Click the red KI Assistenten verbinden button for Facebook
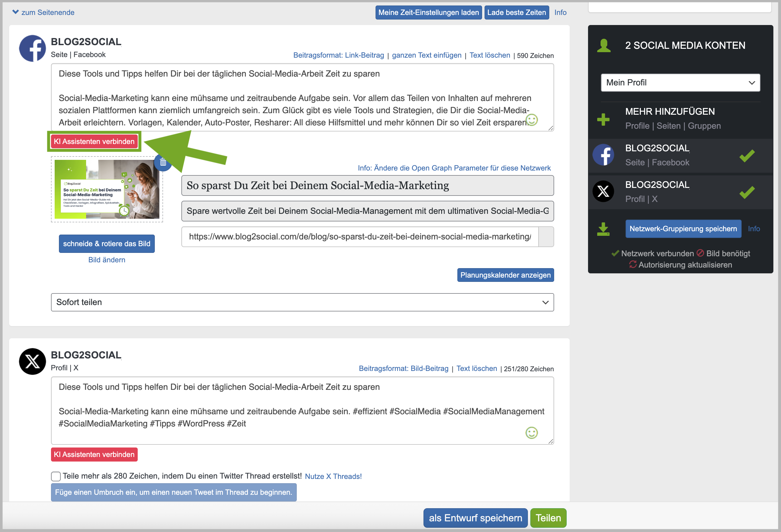Viewport: 781px width, 532px height. coord(94,142)
